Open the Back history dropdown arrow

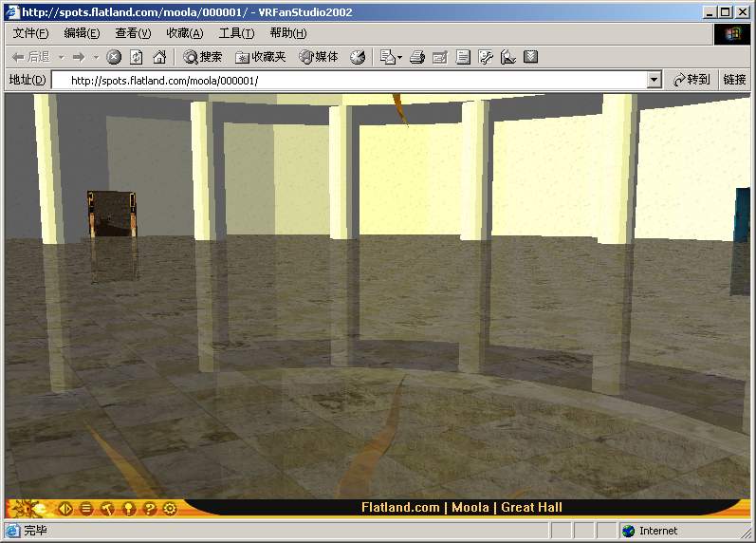coord(62,58)
